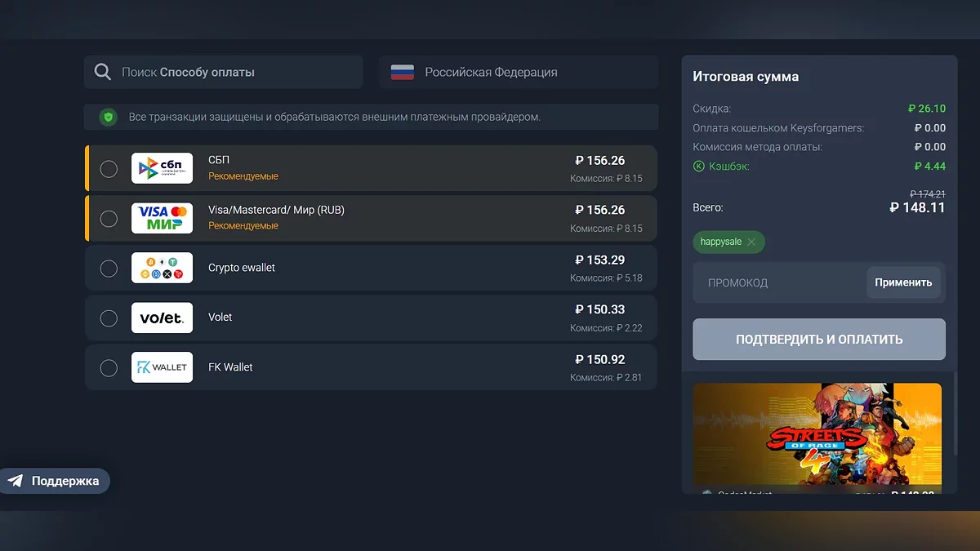
Task: Select the Visa/Mastercard/Мир radio button
Action: coord(109,218)
